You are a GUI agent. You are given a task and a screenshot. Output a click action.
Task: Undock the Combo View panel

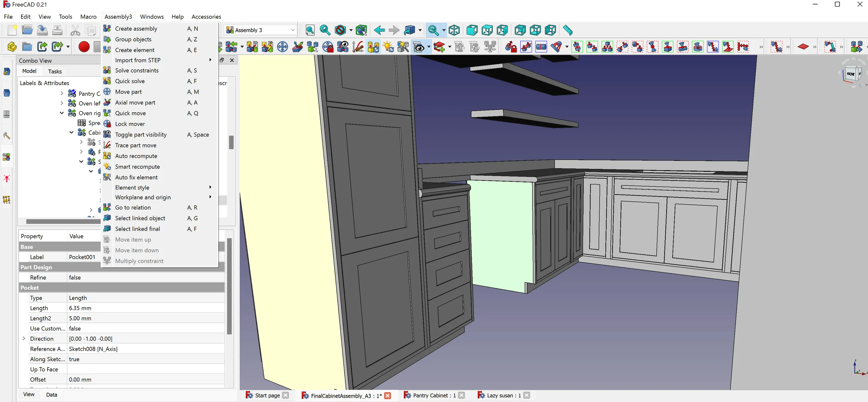click(x=222, y=60)
